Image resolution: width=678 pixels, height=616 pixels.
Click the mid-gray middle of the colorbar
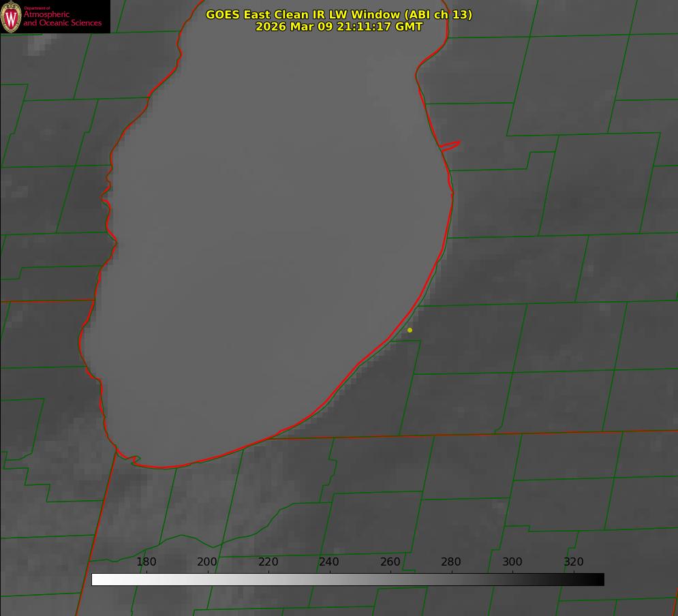point(348,579)
